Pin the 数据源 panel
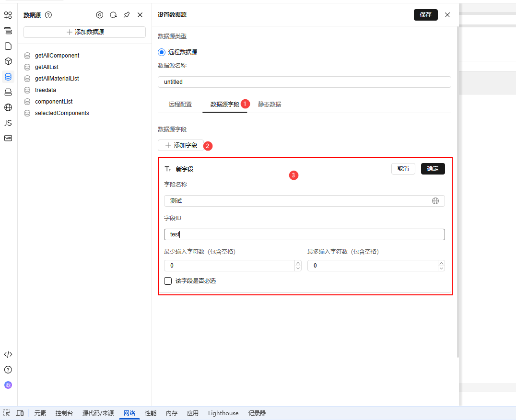 [127, 15]
